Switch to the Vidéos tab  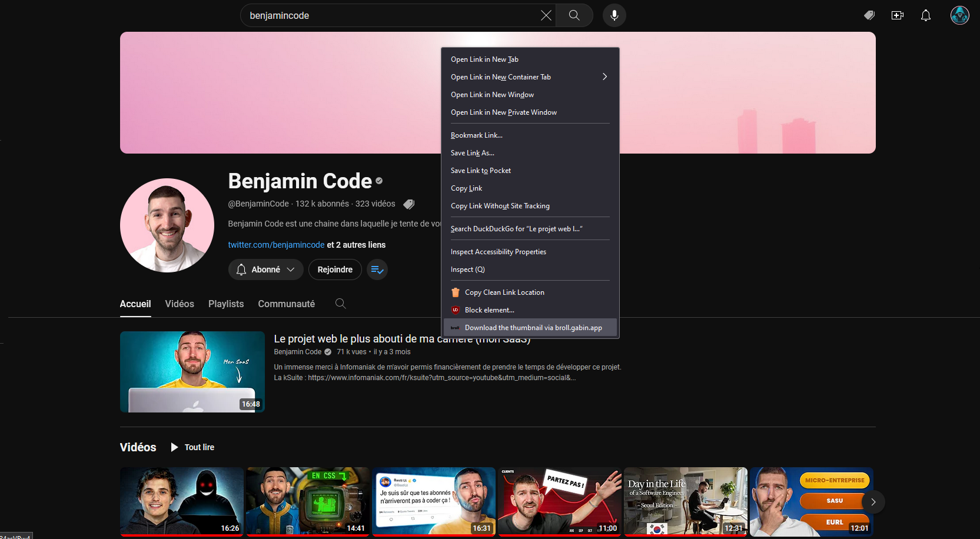click(180, 304)
